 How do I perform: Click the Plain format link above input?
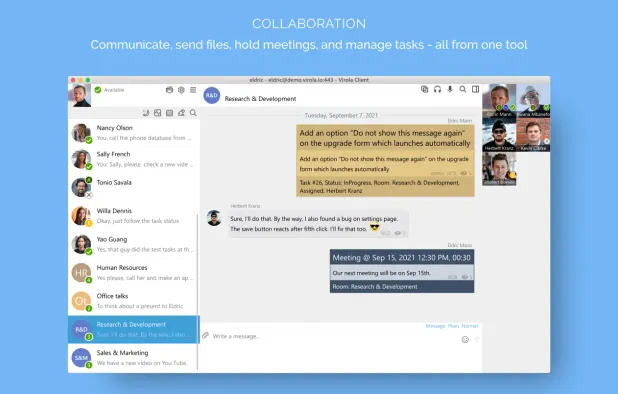point(453,326)
